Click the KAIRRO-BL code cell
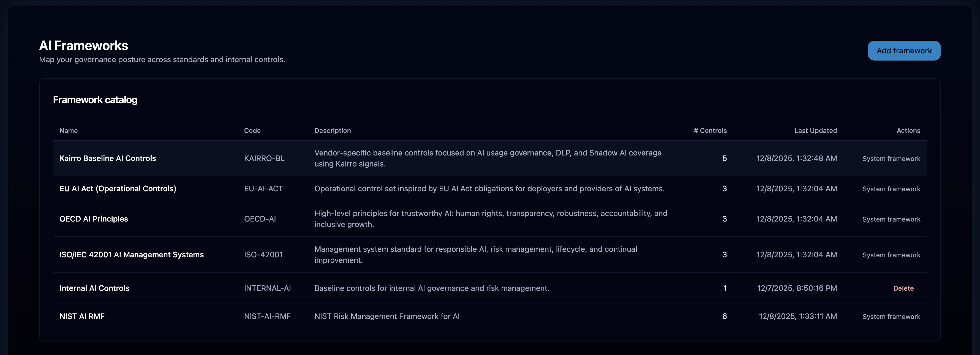Screen dimensions: 980x355 coord(264,158)
